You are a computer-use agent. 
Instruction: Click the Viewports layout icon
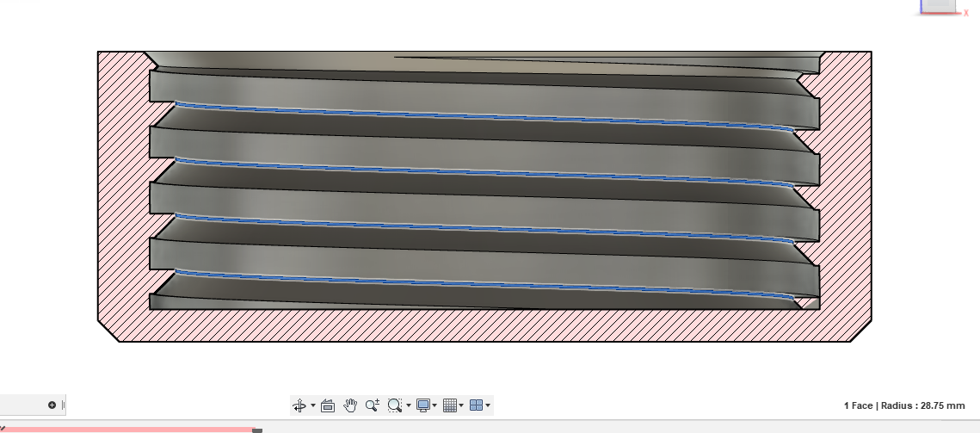click(477, 405)
